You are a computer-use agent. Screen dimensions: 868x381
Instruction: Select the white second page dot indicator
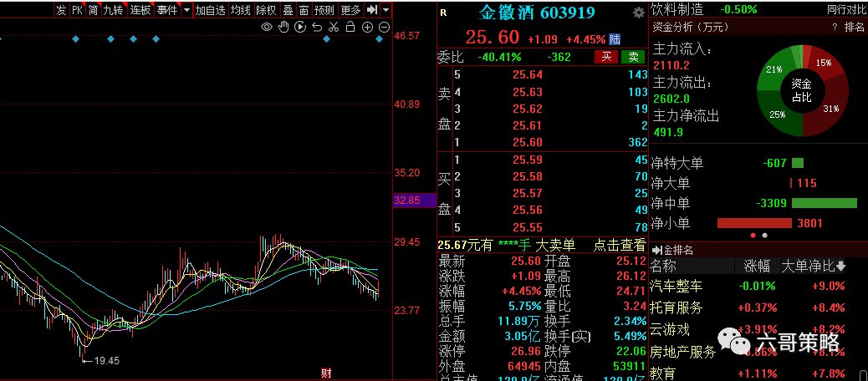(765, 235)
